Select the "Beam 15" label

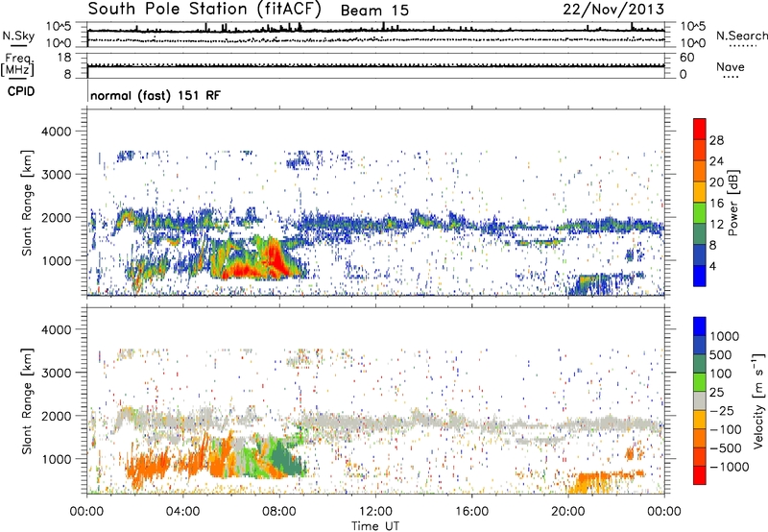pyautogui.click(x=374, y=11)
